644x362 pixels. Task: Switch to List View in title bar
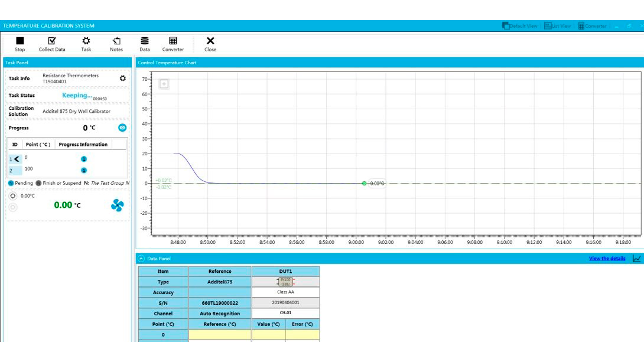point(558,26)
